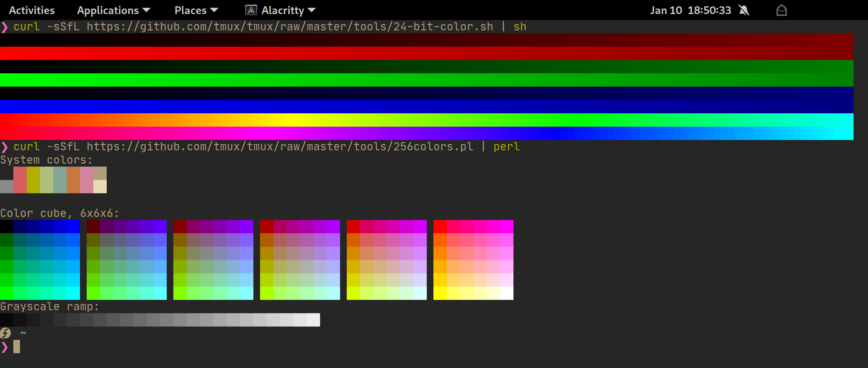The width and height of the screenshot is (868, 368).
Task: Click the gray system color swatch
Action: (7, 187)
